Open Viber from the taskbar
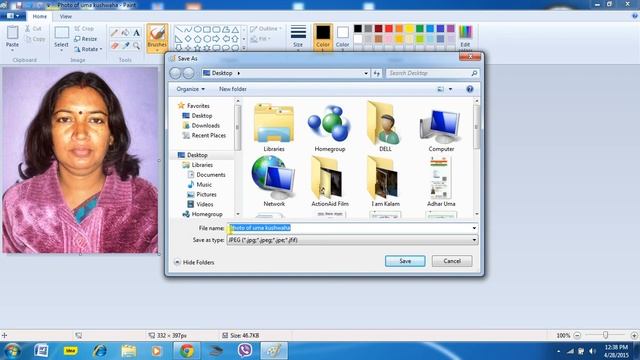The image size is (640, 360). (x=245, y=351)
